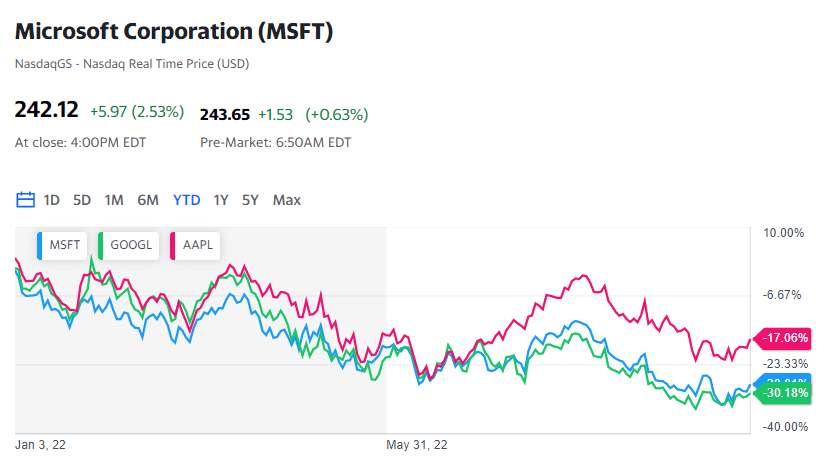Image resolution: width=828 pixels, height=474 pixels.
Task: Click the 242.12 closing price
Action: pyautogui.click(x=46, y=110)
